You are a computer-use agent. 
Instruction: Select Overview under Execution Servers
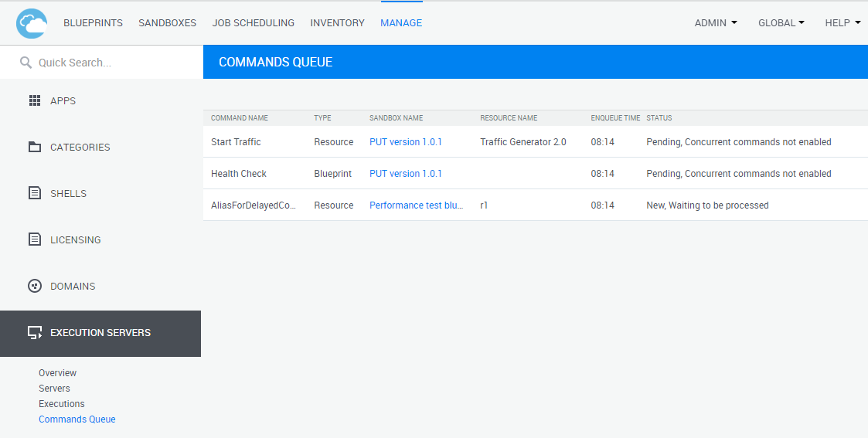(x=57, y=373)
